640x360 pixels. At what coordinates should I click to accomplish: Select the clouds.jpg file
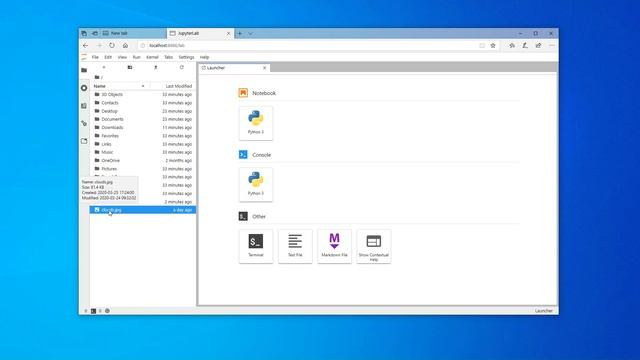tap(143, 210)
